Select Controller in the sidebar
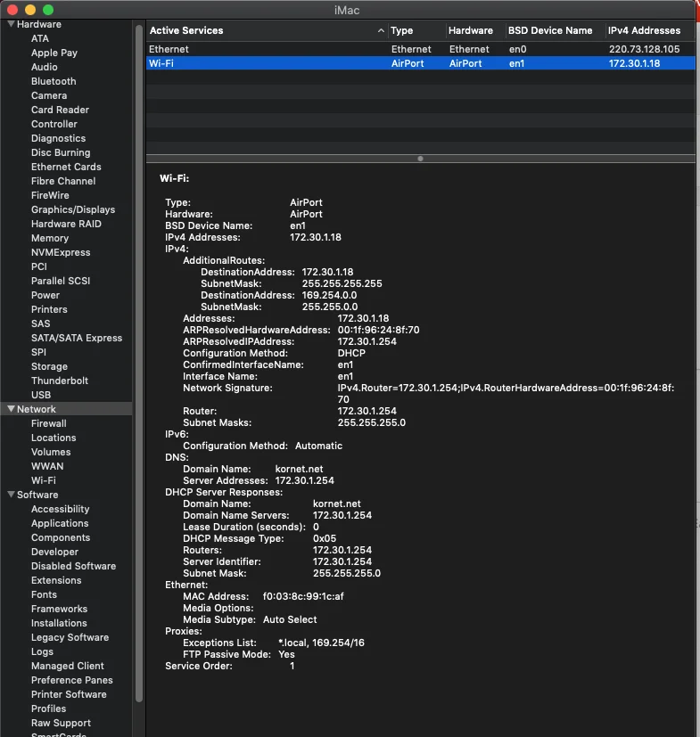Viewport: 700px width, 737px height. [54, 124]
